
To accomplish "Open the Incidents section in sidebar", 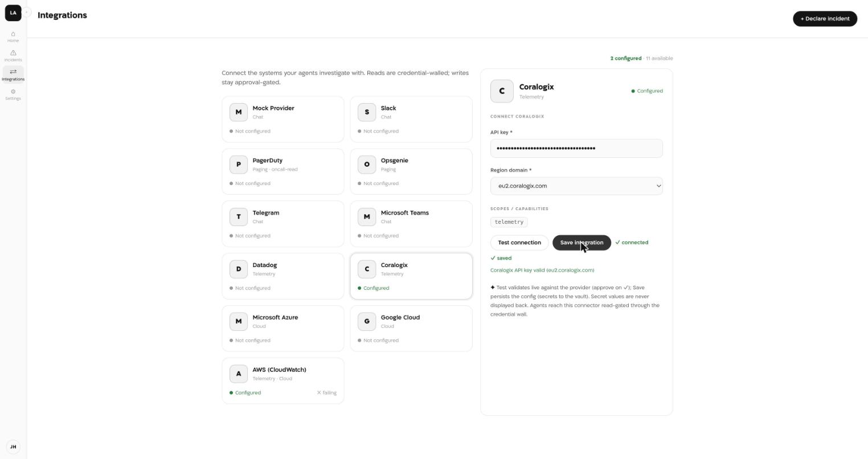I will (x=13, y=55).
